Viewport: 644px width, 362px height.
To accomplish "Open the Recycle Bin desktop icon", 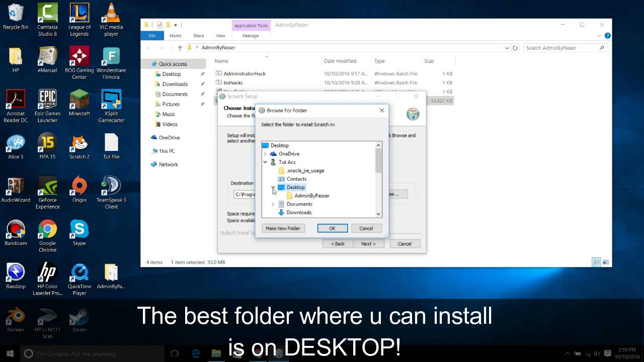I will point(16,17).
